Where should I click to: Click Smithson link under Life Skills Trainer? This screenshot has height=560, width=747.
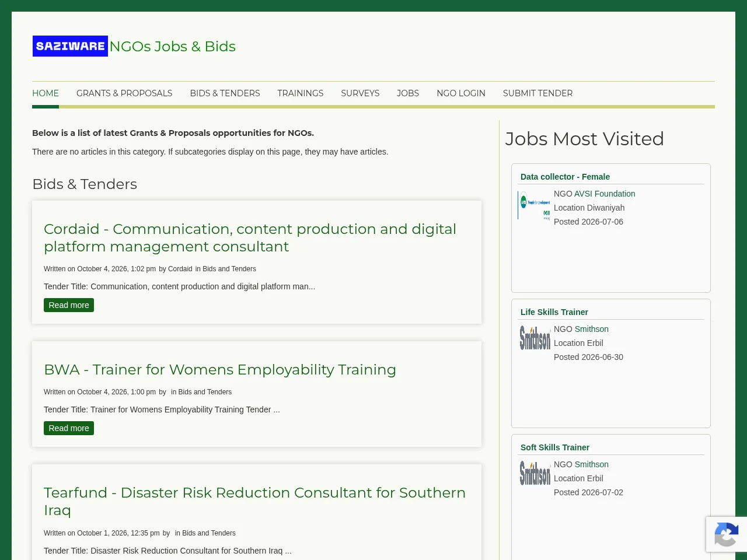coord(592,329)
